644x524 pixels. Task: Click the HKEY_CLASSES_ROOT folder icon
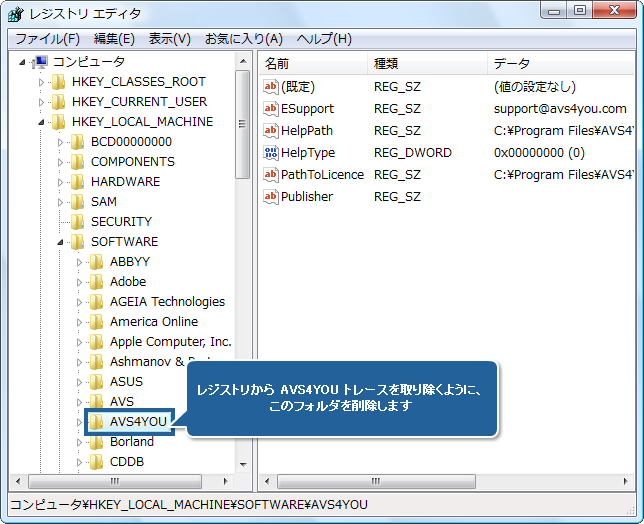[x=58, y=82]
